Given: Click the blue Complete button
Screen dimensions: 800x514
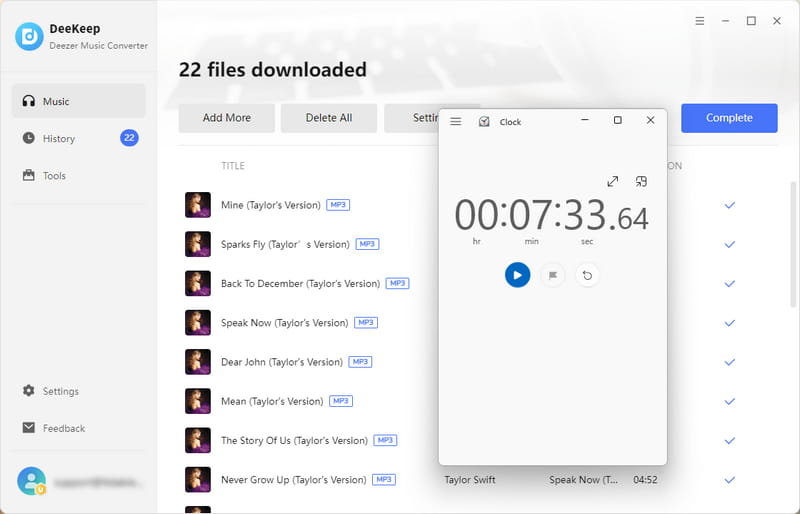Looking at the screenshot, I should pos(729,118).
